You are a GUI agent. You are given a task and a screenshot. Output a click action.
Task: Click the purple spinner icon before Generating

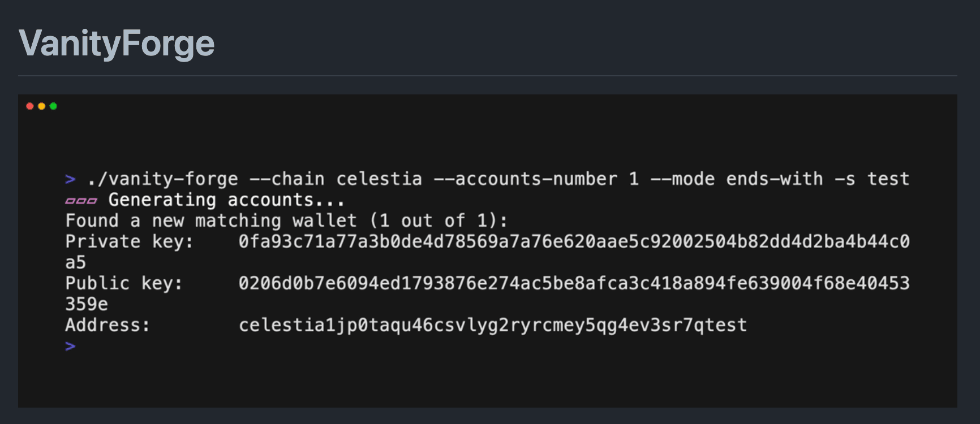pos(81,201)
